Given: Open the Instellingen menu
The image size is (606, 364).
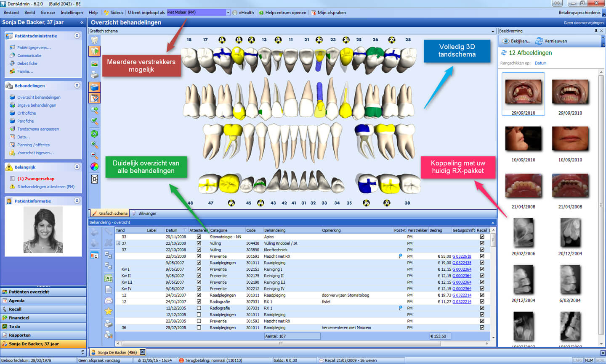Looking at the screenshot, I should tap(72, 13).
